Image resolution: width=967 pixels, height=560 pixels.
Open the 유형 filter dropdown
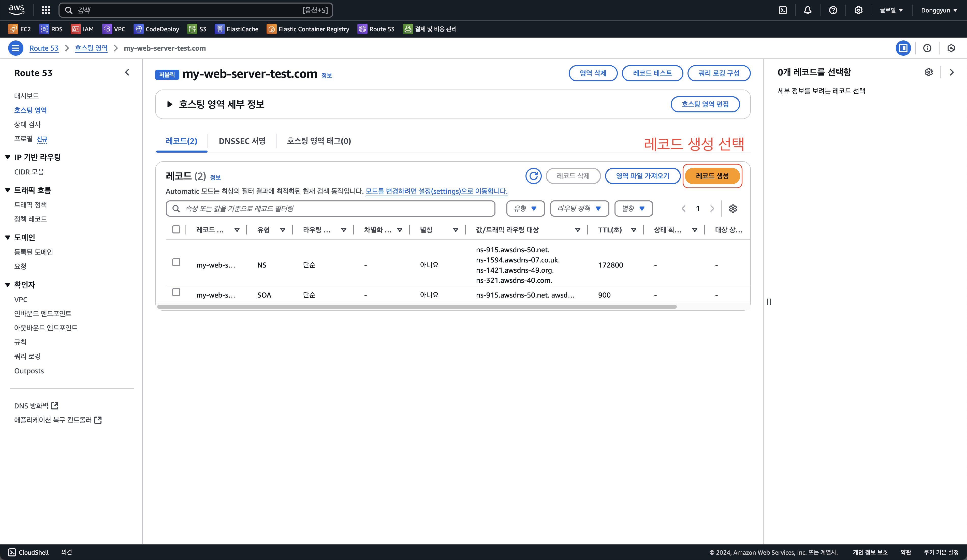pyautogui.click(x=525, y=209)
